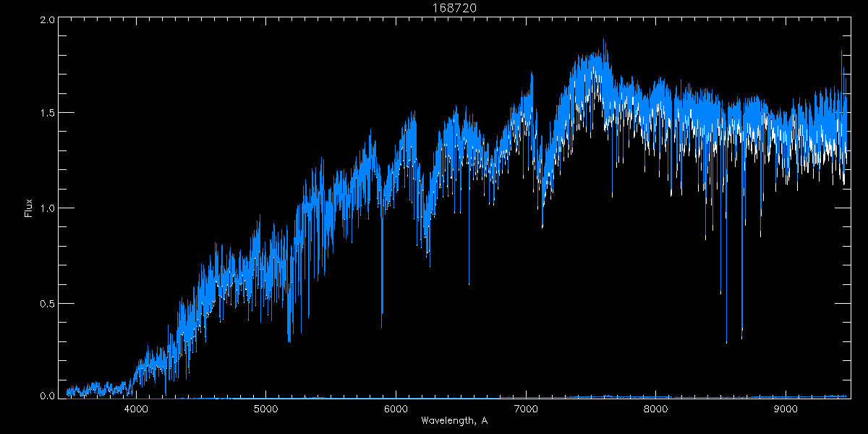868x434 pixels.
Task: Click bottom of deep absorption line near 5900
Action: 382,327
